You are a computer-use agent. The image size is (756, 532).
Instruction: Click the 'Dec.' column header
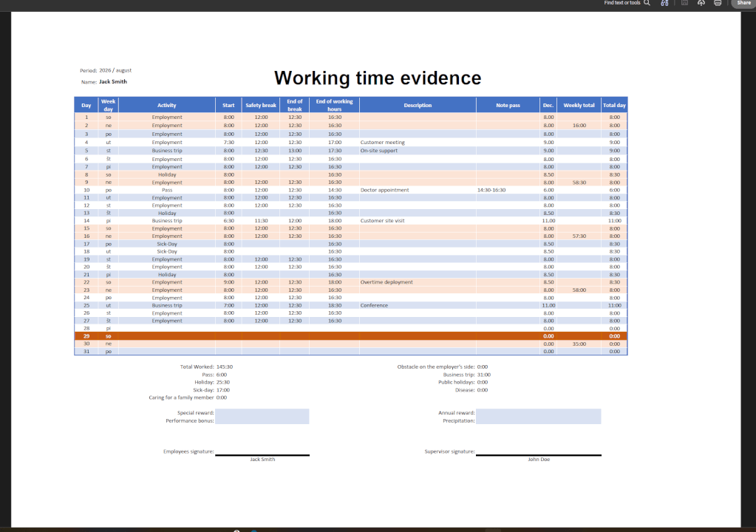(548, 105)
